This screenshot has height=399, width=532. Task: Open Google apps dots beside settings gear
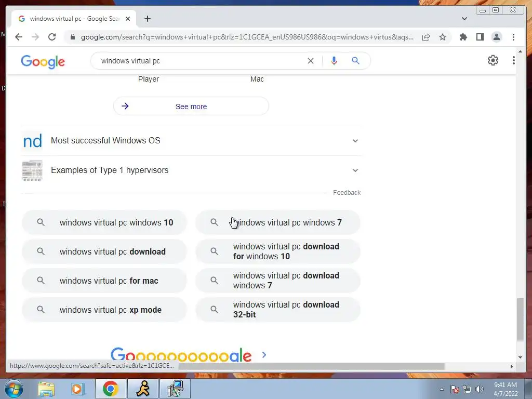pos(514,60)
